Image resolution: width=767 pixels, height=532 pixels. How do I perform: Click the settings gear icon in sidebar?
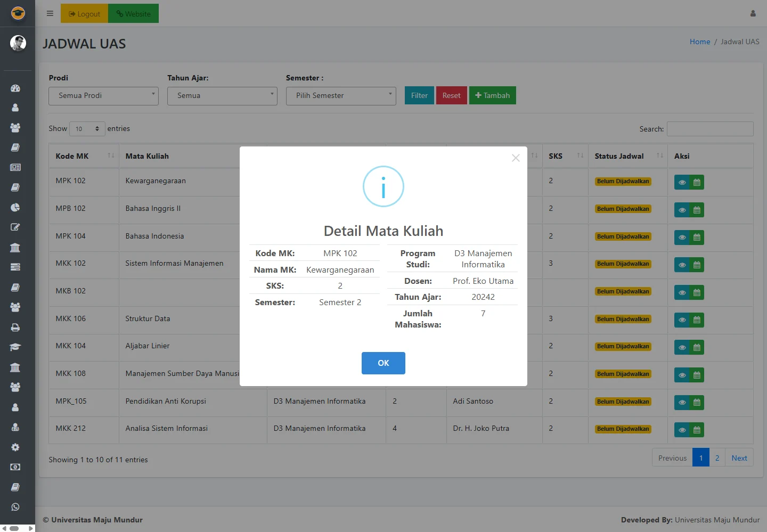(15, 447)
